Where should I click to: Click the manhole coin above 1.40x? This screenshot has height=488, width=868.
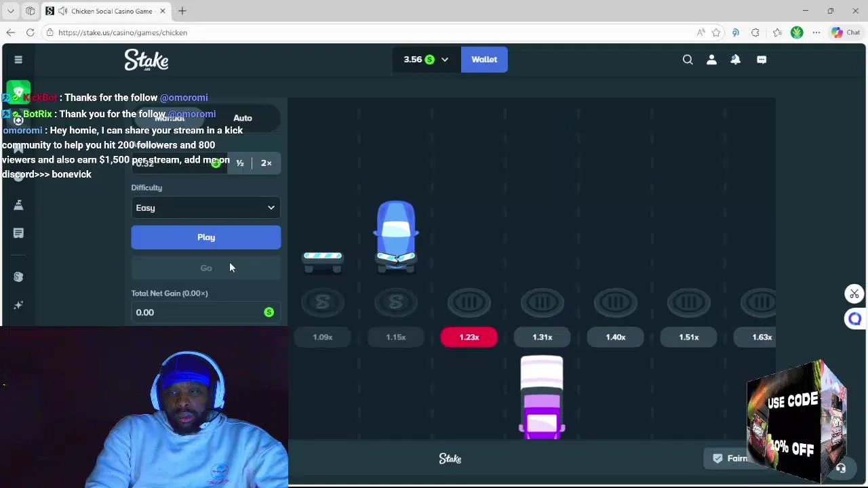coord(616,302)
